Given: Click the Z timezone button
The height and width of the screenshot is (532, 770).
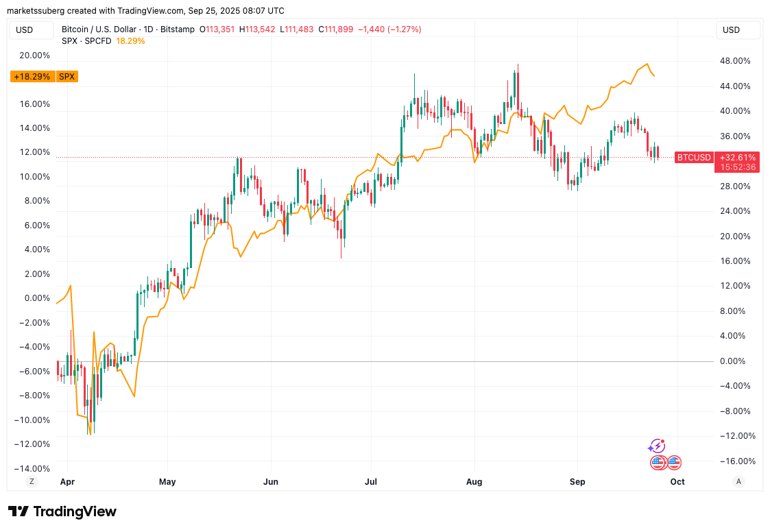Looking at the screenshot, I should pyautogui.click(x=31, y=481).
